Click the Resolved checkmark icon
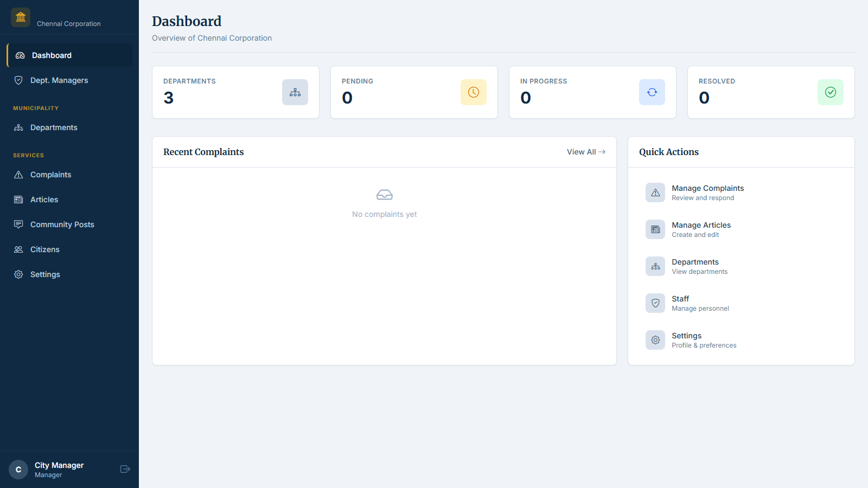 click(830, 92)
